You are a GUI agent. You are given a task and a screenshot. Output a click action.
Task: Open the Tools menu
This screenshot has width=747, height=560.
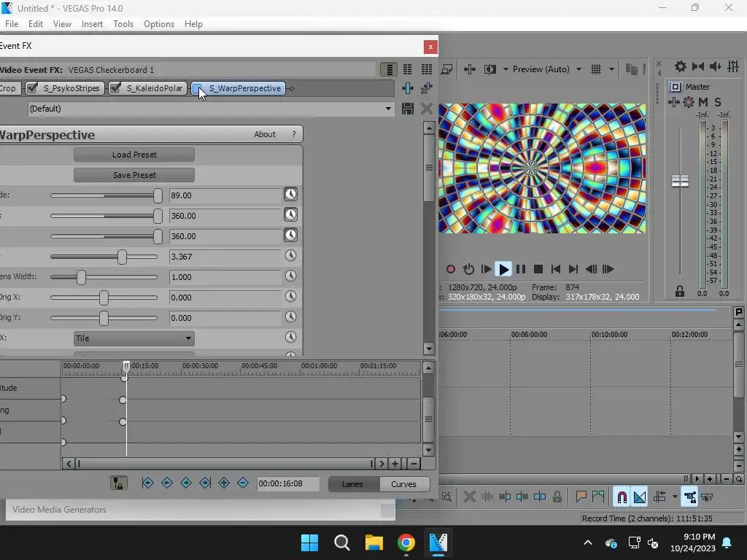coord(123,24)
